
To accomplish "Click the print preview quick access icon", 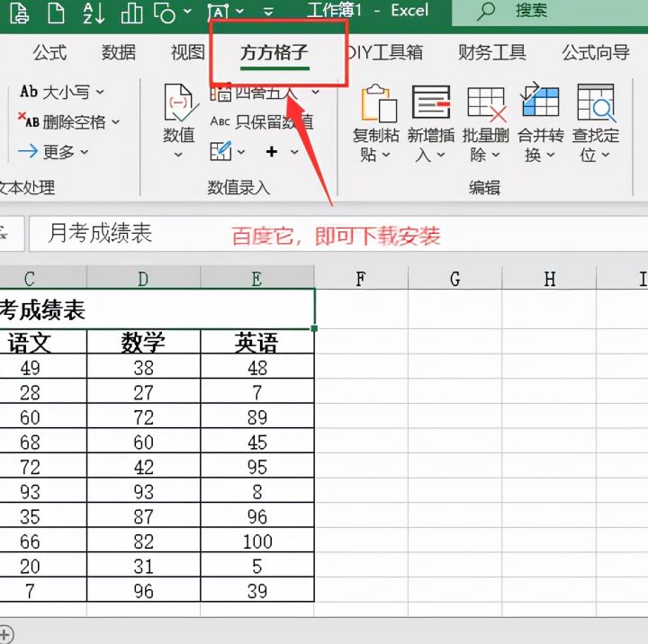I will click(19, 12).
